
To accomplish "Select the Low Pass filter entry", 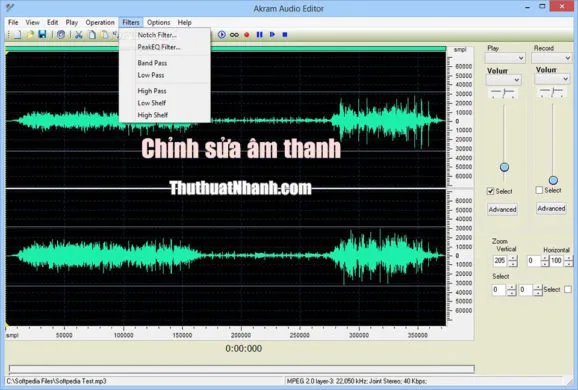I will (165, 75).
